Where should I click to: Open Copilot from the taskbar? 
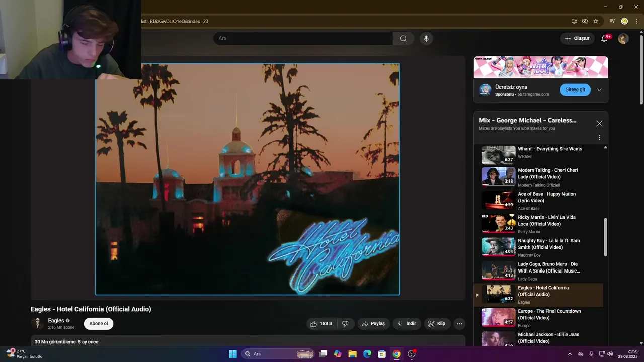(x=338, y=354)
